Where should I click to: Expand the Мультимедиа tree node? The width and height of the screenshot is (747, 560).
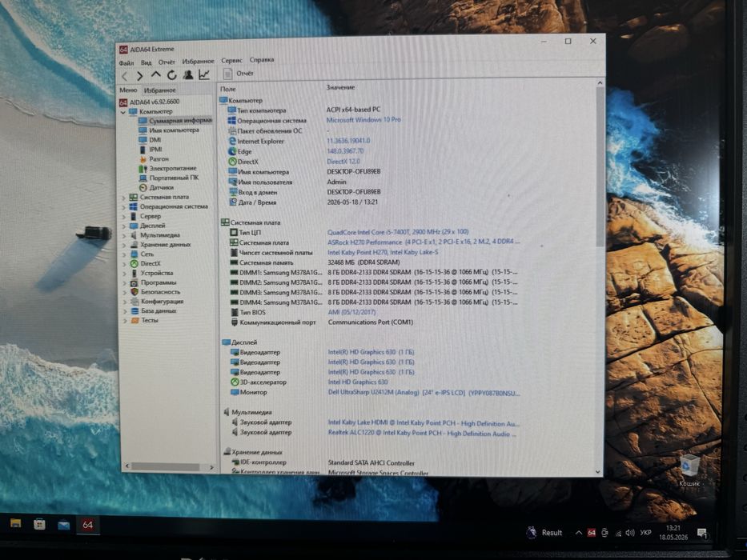tap(124, 235)
